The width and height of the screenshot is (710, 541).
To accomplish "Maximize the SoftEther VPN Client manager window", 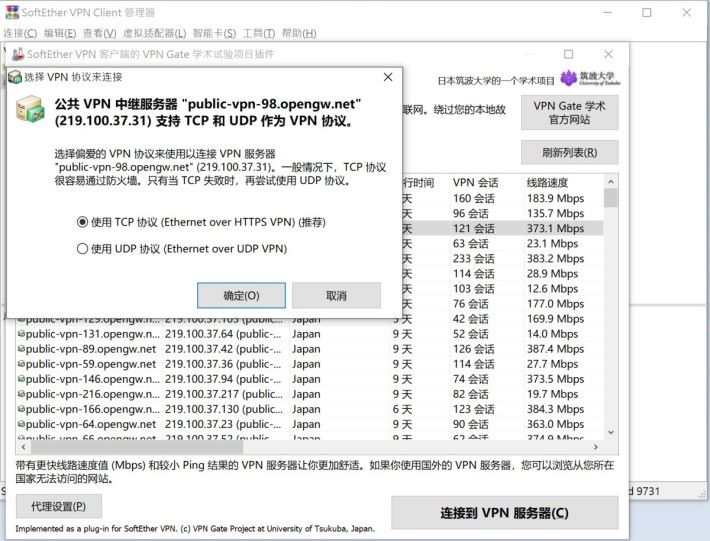I will click(647, 13).
